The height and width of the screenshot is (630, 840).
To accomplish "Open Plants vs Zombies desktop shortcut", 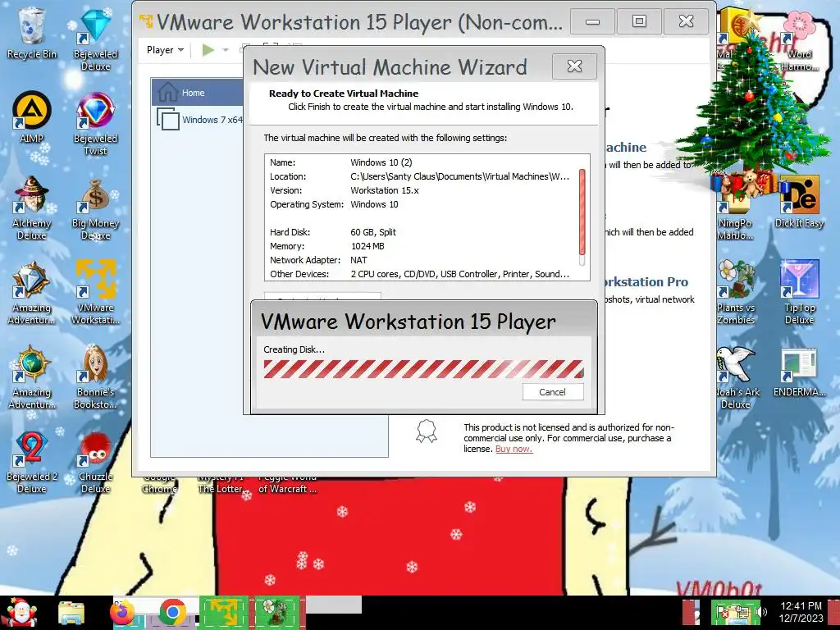I will [736, 293].
